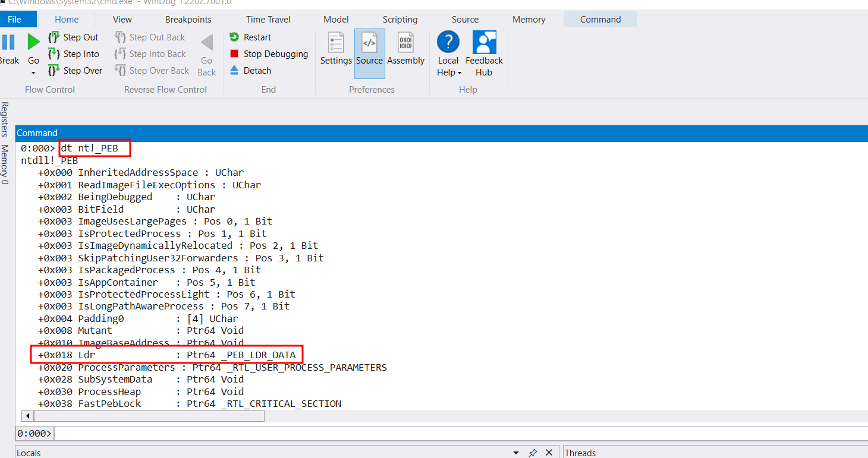Expand the Local Help dropdown
Screen dimensions: 868x458
460,73
